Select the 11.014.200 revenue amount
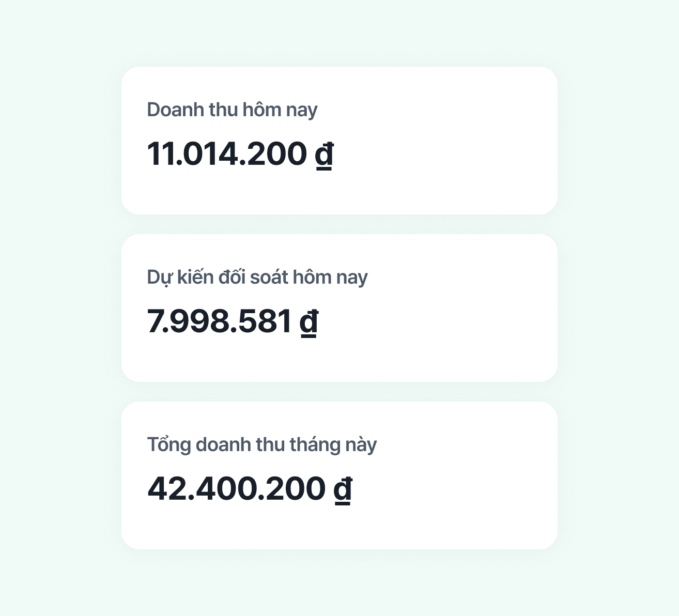 coord(227,153)
